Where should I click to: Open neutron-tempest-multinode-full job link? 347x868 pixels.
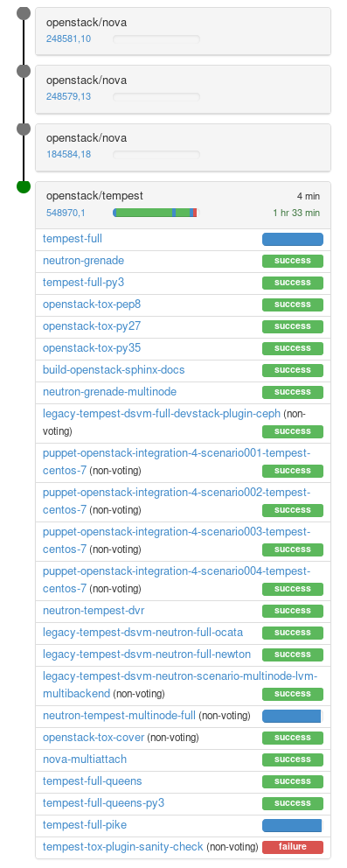click(x=120, y=715)
